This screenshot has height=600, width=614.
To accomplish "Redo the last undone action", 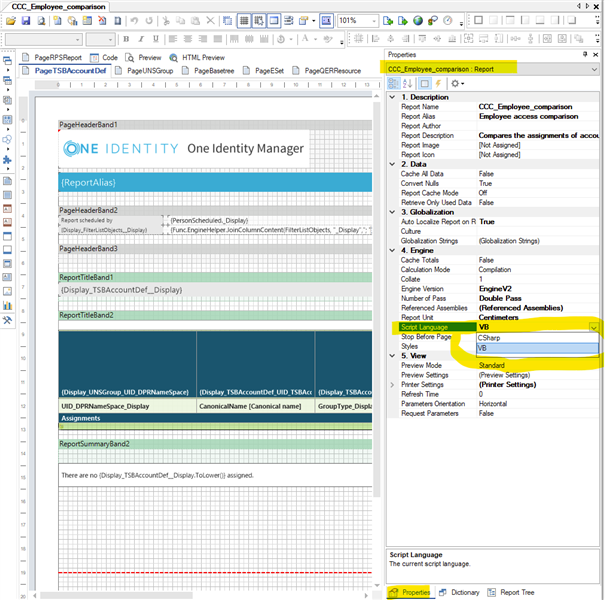I will [149, 21].
